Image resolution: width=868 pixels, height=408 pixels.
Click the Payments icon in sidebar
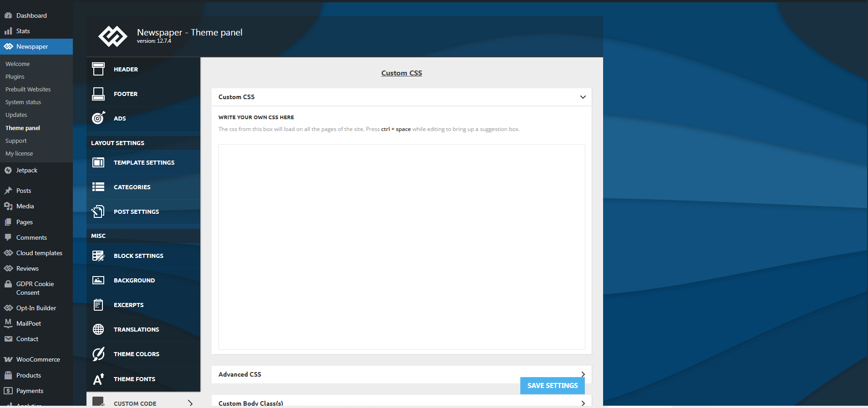(8, 391)
